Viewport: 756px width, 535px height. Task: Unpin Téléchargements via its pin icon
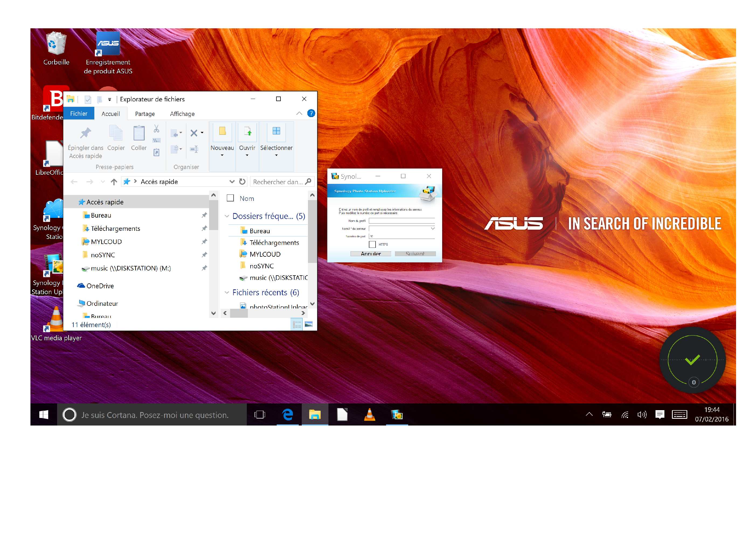[x=204, y=228]
